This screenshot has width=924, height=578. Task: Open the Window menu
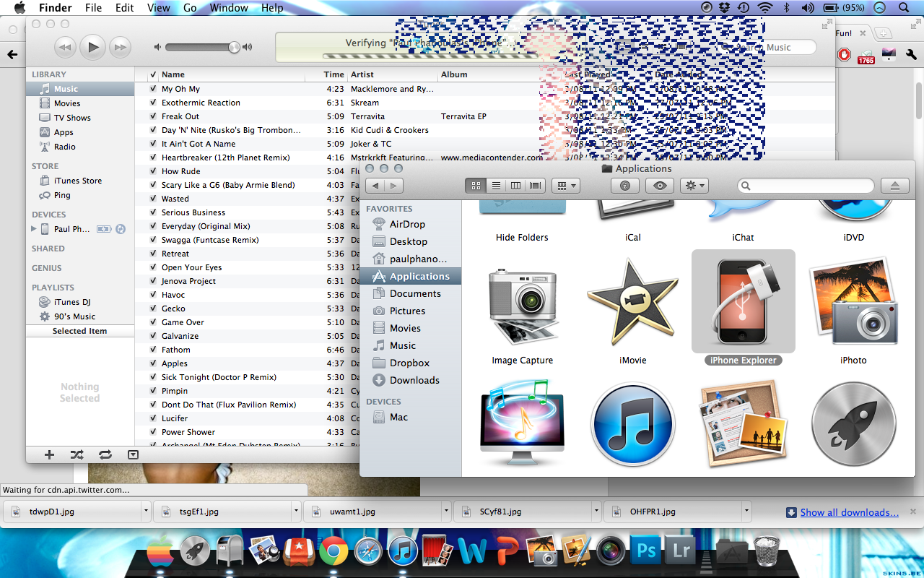[x=228, y=8]
